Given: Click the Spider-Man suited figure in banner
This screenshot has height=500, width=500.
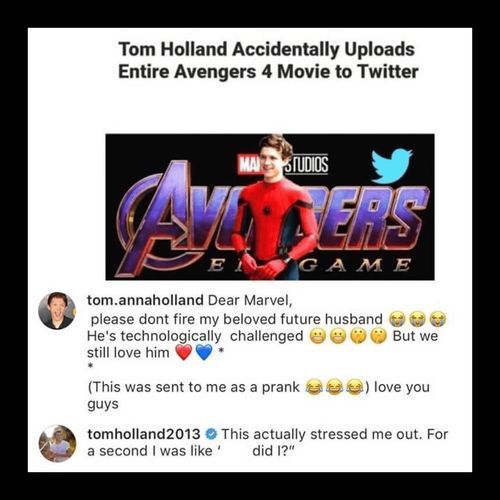Looking at the screenshot, I should point(275,207).
